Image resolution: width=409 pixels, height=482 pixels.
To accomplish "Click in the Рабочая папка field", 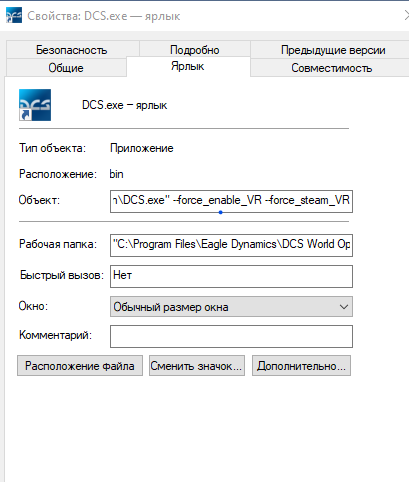I will (231, 245).
